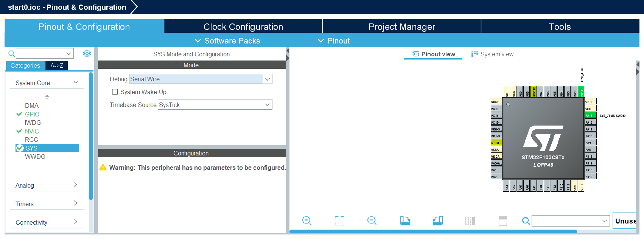
Task: Click the Pinout view chip icon
Action: point(416,54)
